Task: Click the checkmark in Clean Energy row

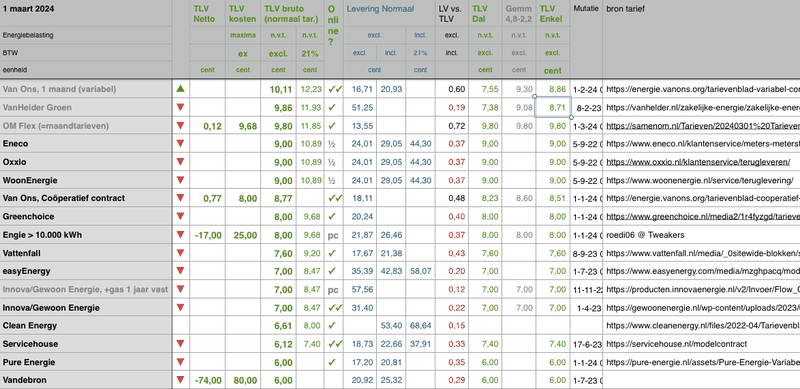Action: pos(332,325)
